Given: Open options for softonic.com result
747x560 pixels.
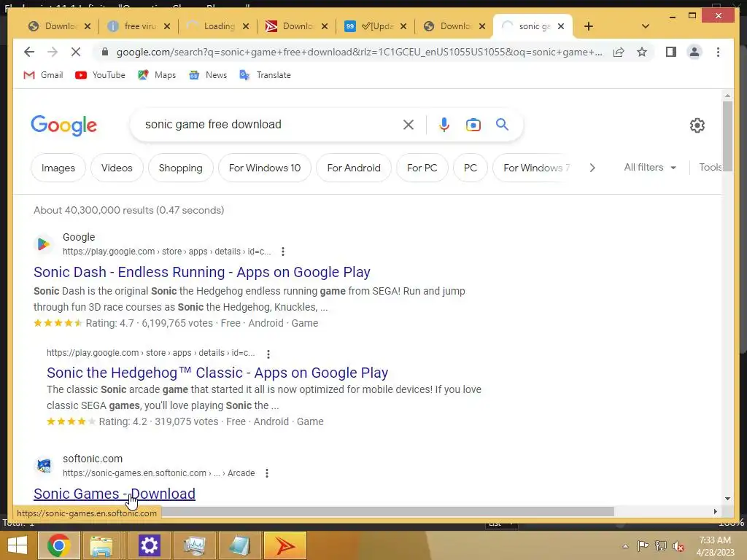Looking at the screenshot, I should coord(267,473).
